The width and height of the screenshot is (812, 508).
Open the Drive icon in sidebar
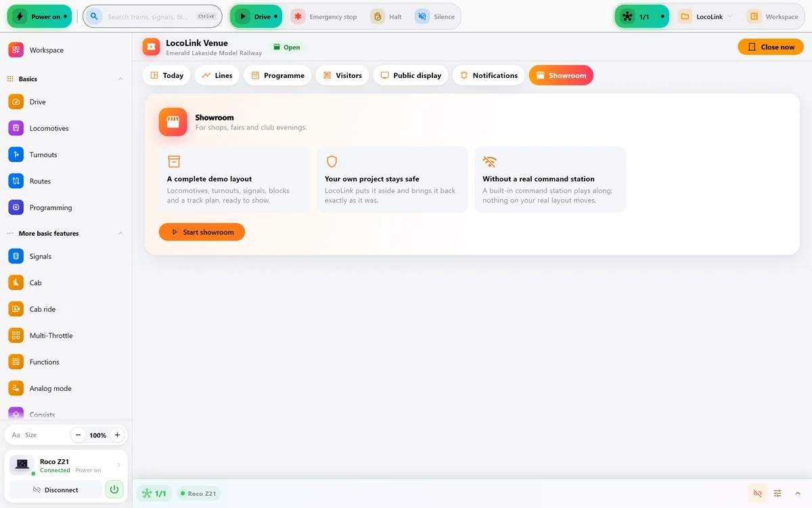16,102
